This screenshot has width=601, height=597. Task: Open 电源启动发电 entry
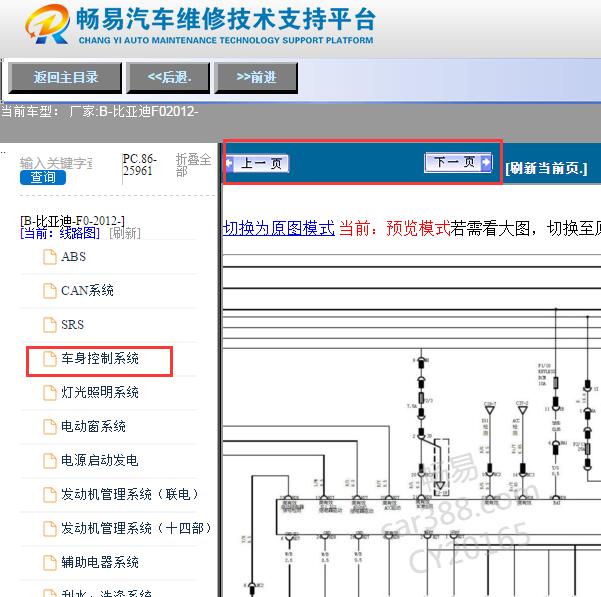(100, 460)
